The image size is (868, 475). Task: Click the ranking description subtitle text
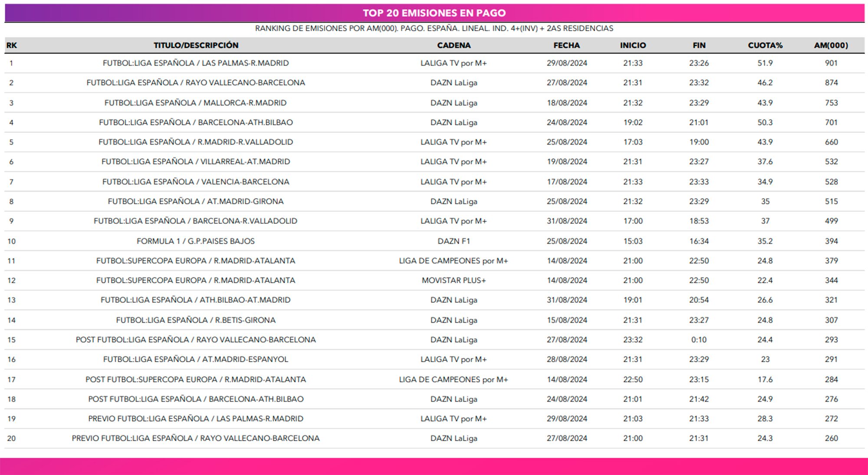[x=434, y=28]
